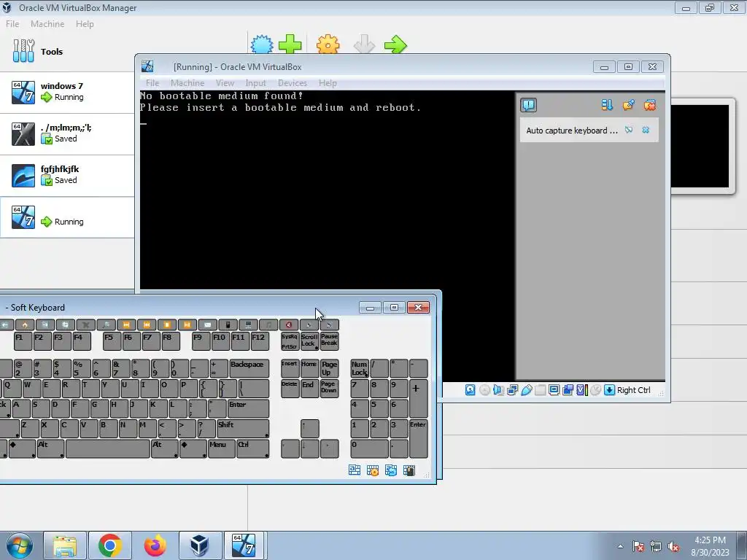Click the display indicator in VM status bar
This screenshot has height=560, width=747.
point(554,390)
